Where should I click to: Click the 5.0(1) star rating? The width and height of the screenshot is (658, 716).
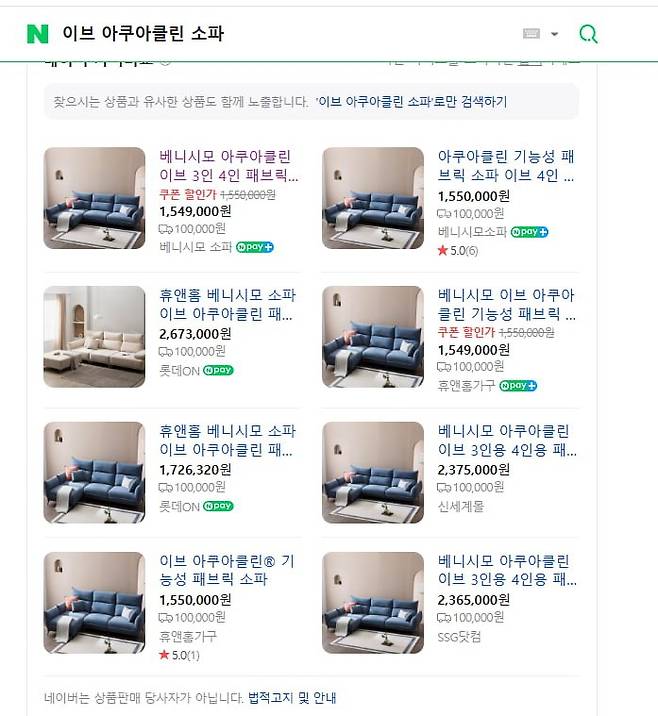pyautogui.click(x=180, y=655)
